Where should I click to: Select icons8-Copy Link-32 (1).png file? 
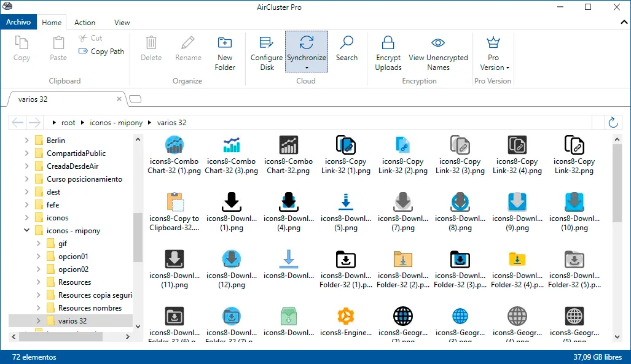point(346,155)
